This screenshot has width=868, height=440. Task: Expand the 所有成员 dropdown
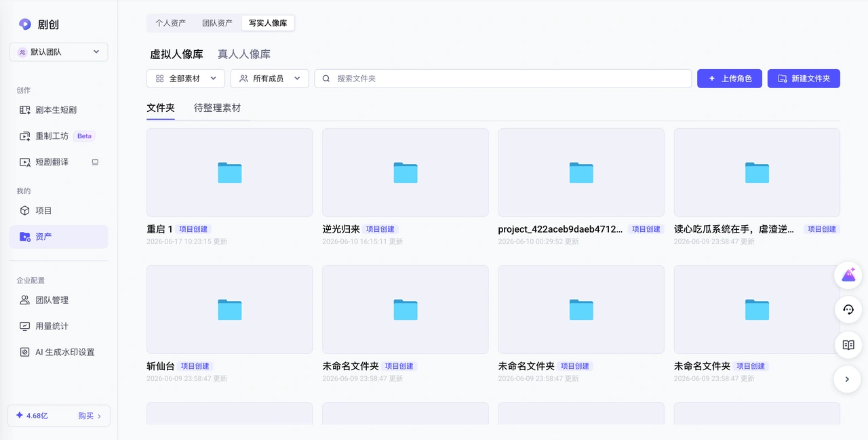(270, 79)
